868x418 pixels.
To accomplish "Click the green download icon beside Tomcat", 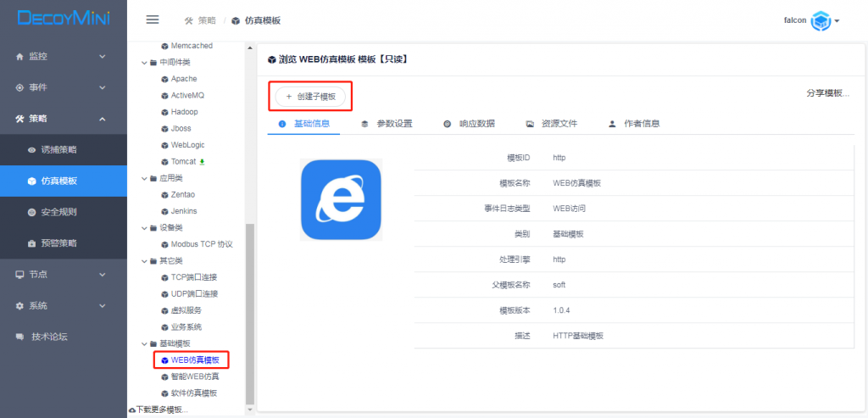I will pos(202,162).
